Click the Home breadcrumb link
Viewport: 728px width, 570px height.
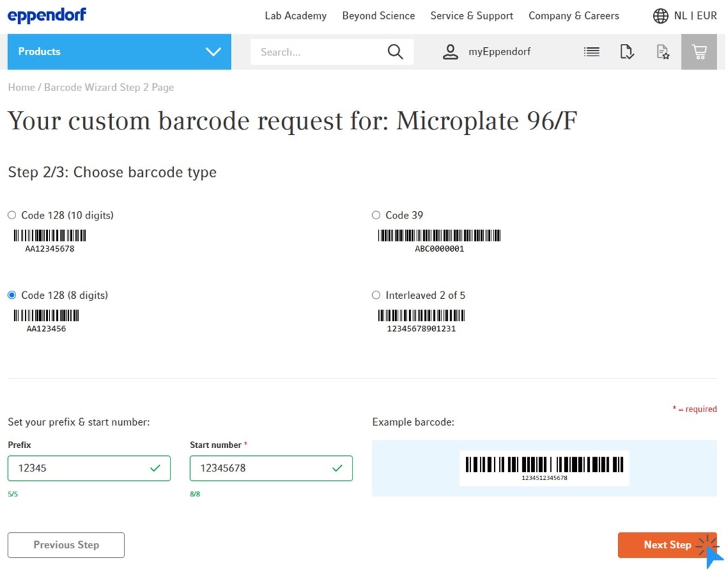pyautogui.click(x=21, y=87)
